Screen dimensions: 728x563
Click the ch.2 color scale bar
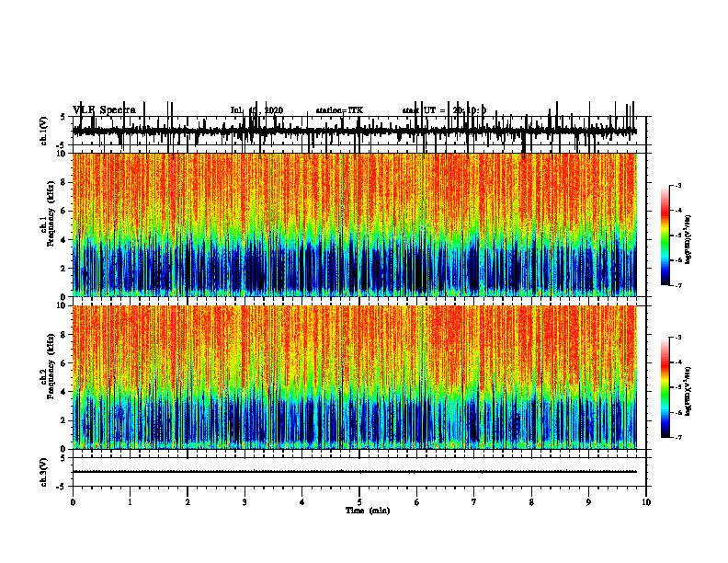tap(665, 387)
